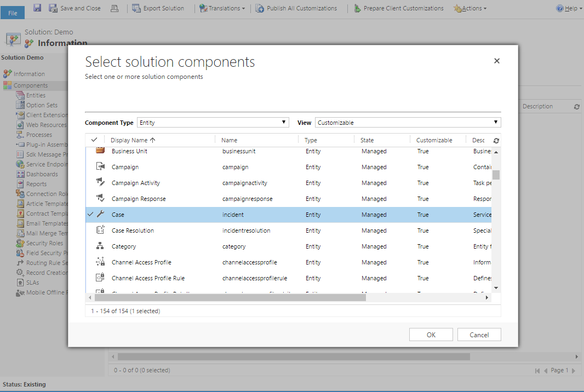
Task: Open the Translations dropdown menu
Action: click(222, 8)
